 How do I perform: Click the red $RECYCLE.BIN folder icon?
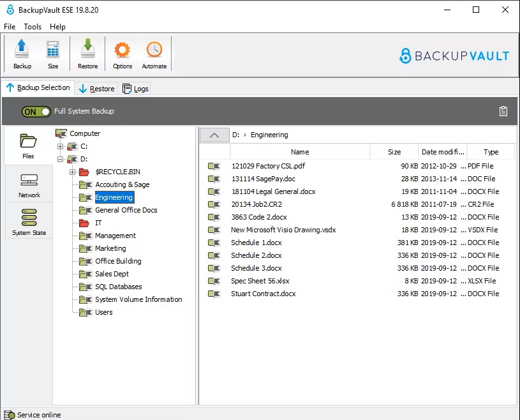(x=84, y=172)
